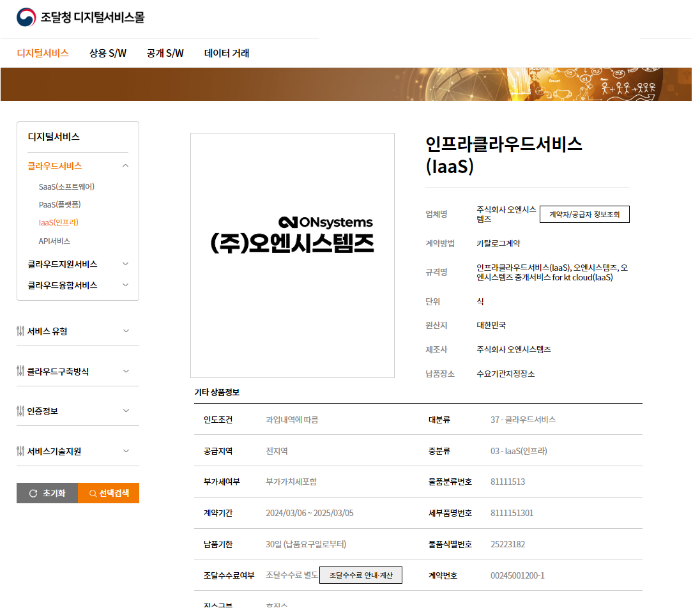Click the 원산지 value 대한민국
Screen dimensions: 700x608
(491, 325)
